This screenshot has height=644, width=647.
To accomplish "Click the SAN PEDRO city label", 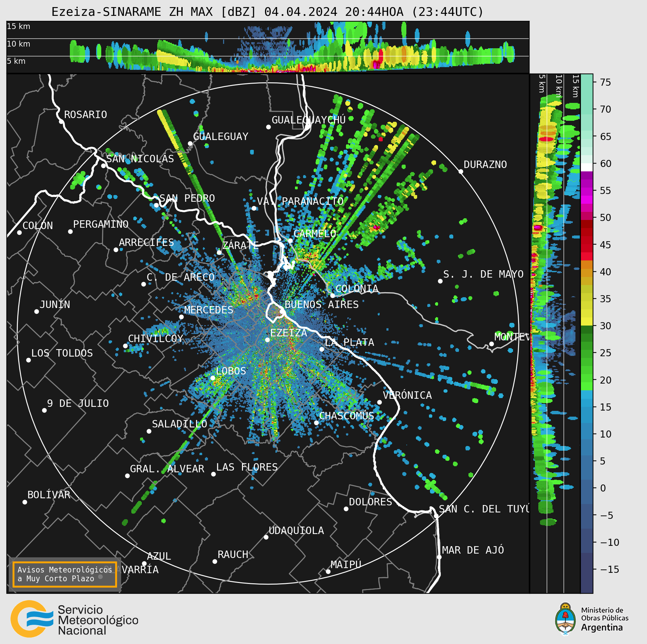I will pos(187,198).
